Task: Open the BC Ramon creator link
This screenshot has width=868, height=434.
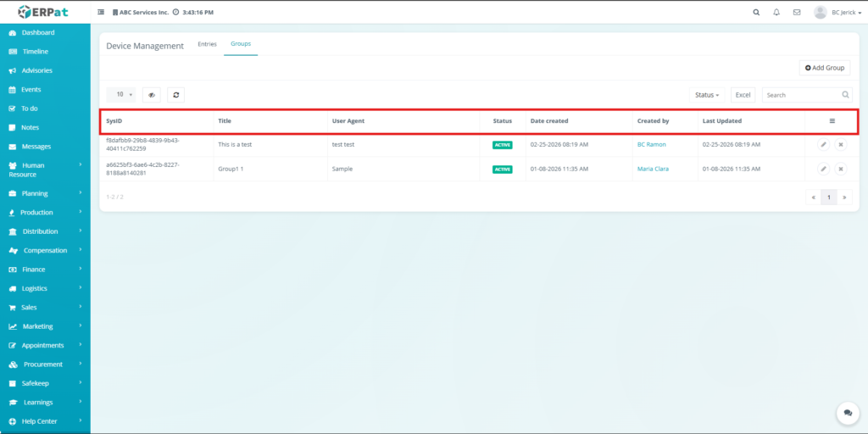Action: 651,145
